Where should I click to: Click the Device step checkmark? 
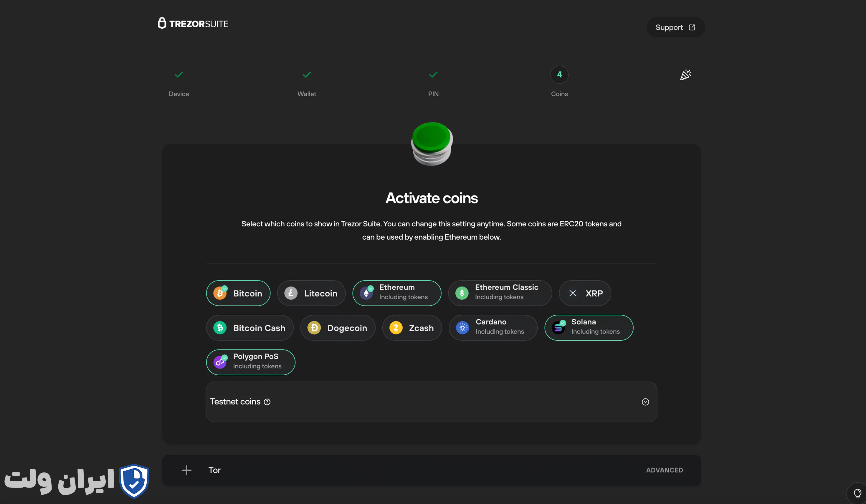click(x=179, y=74)
